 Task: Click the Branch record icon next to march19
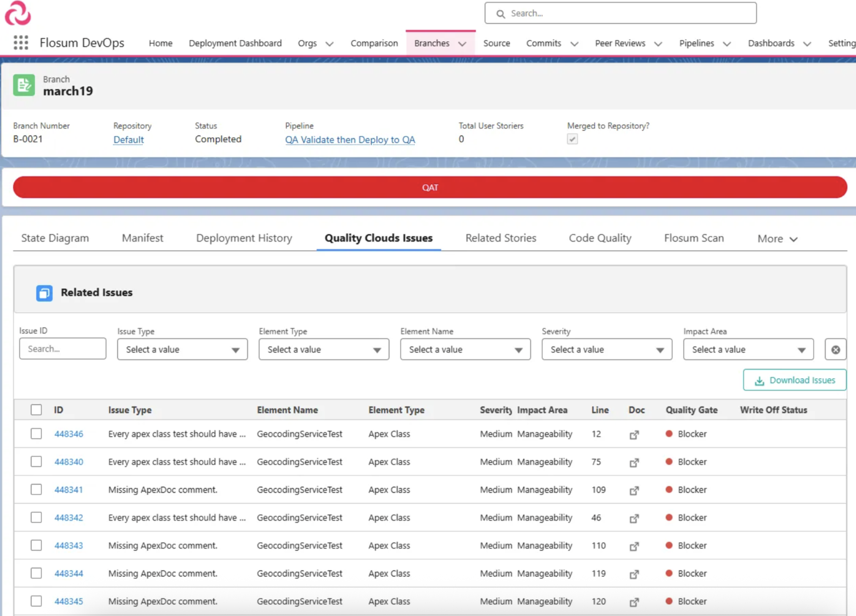(x=23, y=84)
